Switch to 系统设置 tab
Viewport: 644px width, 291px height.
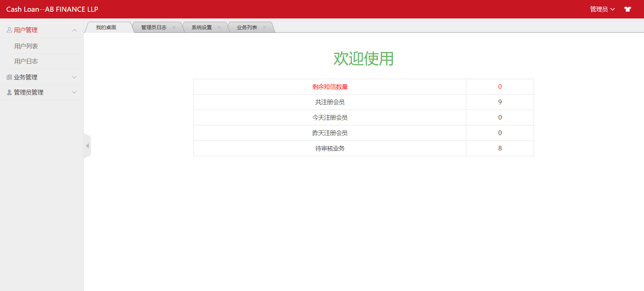tap(202, 27)
